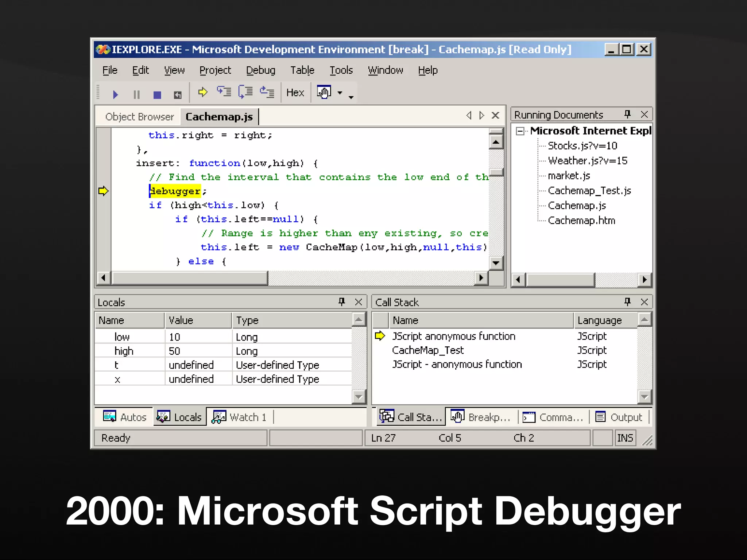Open the Project menu
The height and width of the screenshot is (560, 747).
coord(215,70)
